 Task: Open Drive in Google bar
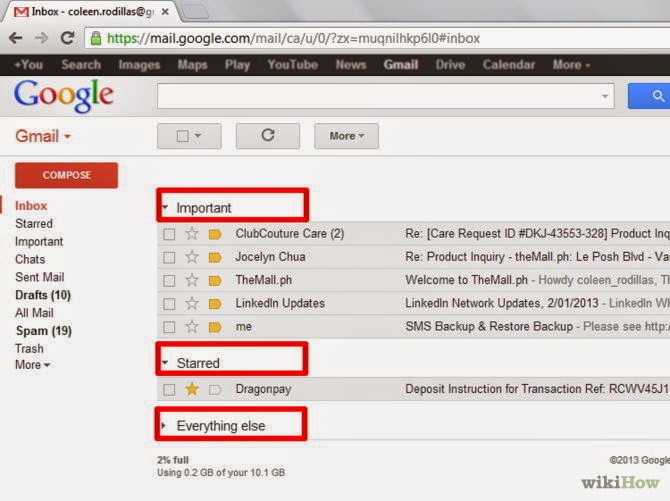pyautogui.click(x=450, y=65)
